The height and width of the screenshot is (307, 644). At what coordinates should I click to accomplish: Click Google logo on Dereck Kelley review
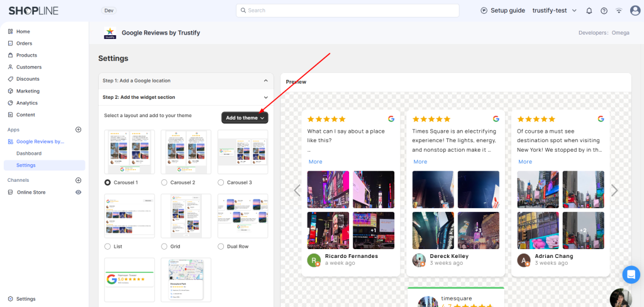coord(496,119)
